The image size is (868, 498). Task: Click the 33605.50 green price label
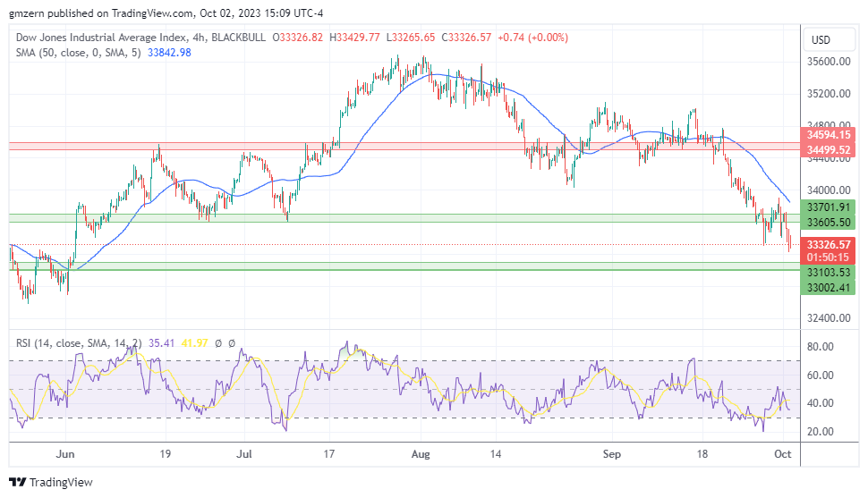pyautogui.click(x=828, y=222)
